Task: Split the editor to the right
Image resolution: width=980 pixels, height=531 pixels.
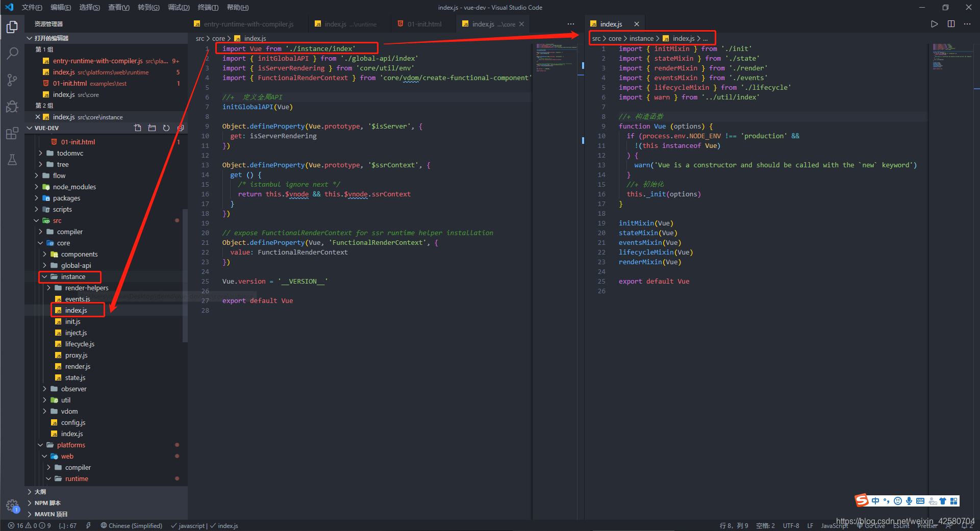Action: click(x=951, y=24)
